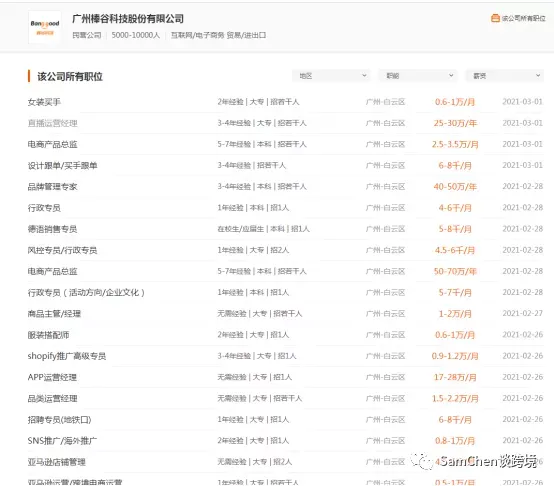Open the 品类运营经理 job posting
Screen dimensions: 554x486
(52, 398)
